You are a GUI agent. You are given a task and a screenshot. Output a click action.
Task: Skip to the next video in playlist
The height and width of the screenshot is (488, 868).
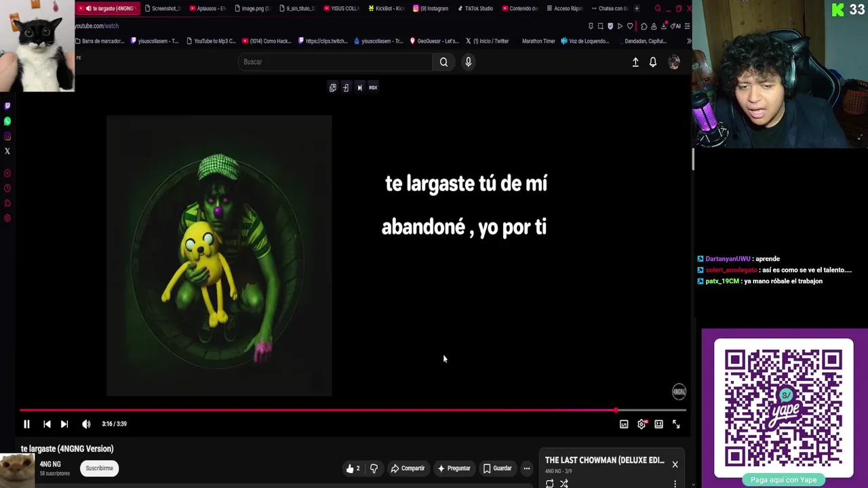coord(64,424)
